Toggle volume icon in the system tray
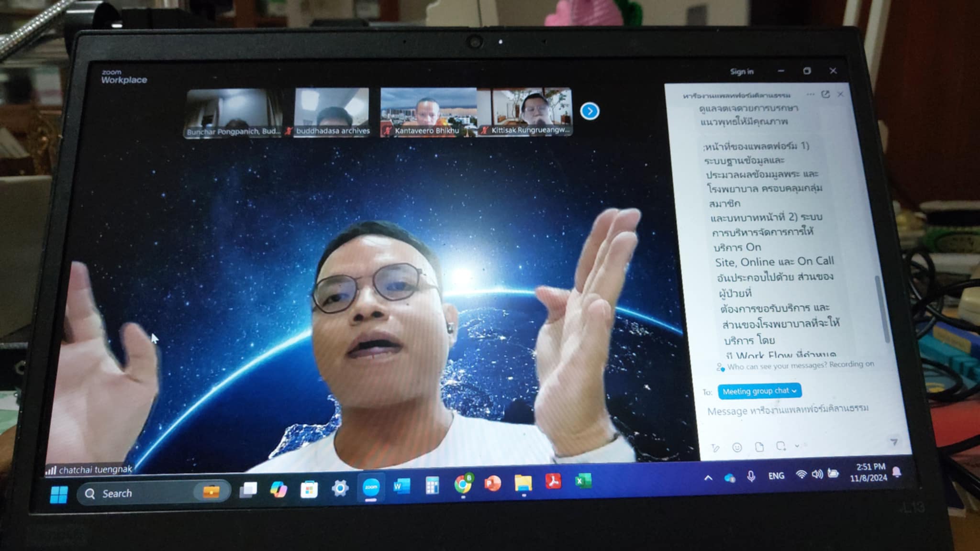This screenshot has width=980, height=551. [817, 474]
